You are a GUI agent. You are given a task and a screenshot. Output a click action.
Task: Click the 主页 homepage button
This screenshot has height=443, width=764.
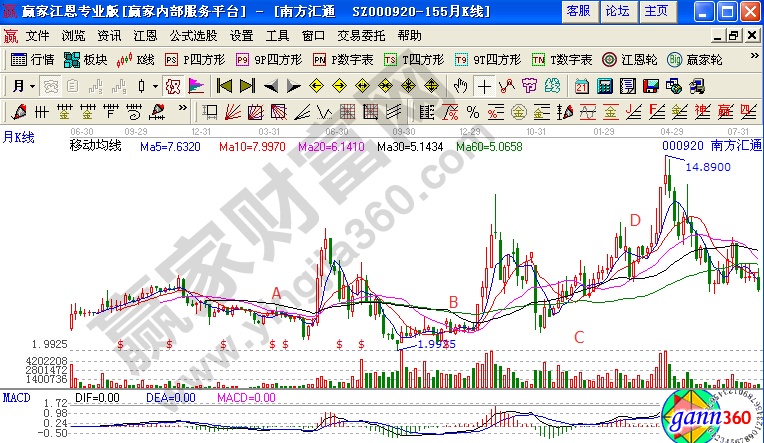click(x=657, y=11)
